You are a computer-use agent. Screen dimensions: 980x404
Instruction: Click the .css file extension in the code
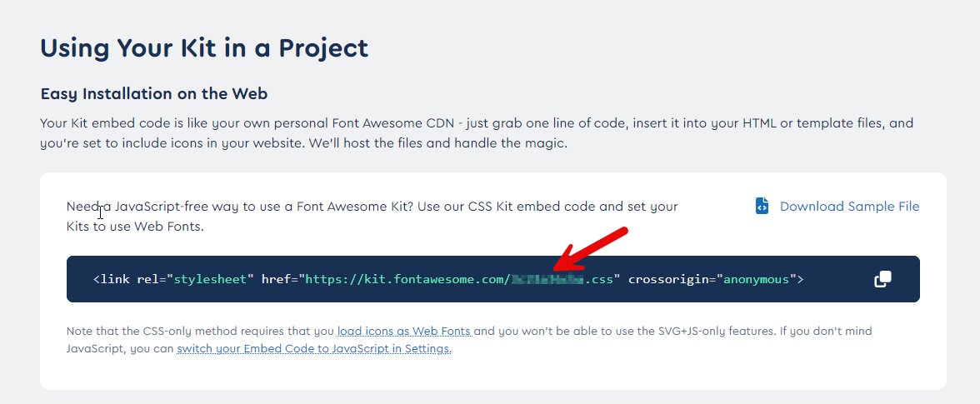pos(601,279)
